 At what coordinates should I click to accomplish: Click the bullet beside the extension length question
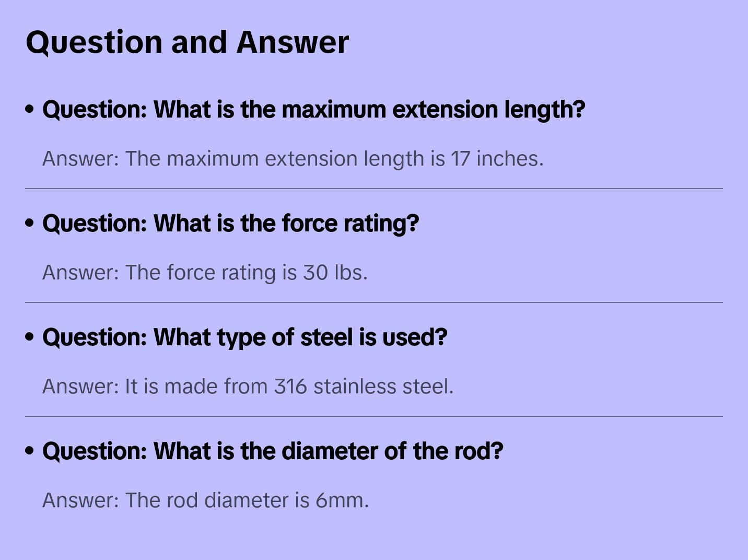coord(30,109)
